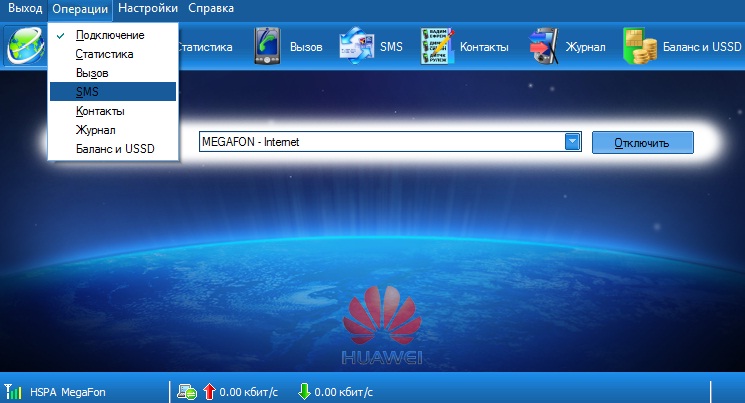The image size is (745, 403).
Task: Choose Вызов from the dropdown menu
Action: tap(113, 73)
